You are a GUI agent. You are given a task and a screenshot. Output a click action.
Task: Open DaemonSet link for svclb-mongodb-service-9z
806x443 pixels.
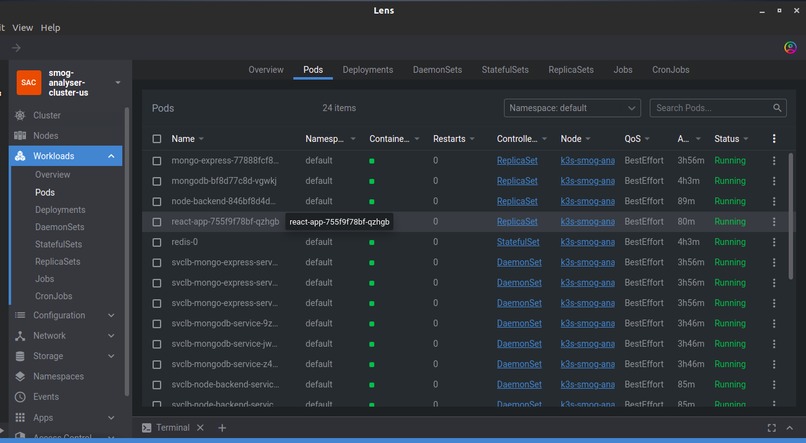[x=519, y=323]
